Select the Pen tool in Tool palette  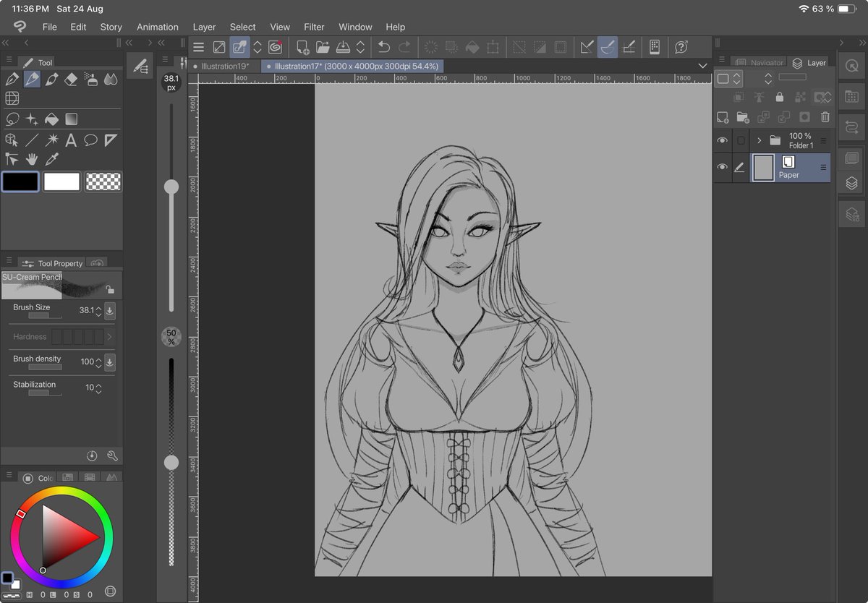[x=12, y=79]
